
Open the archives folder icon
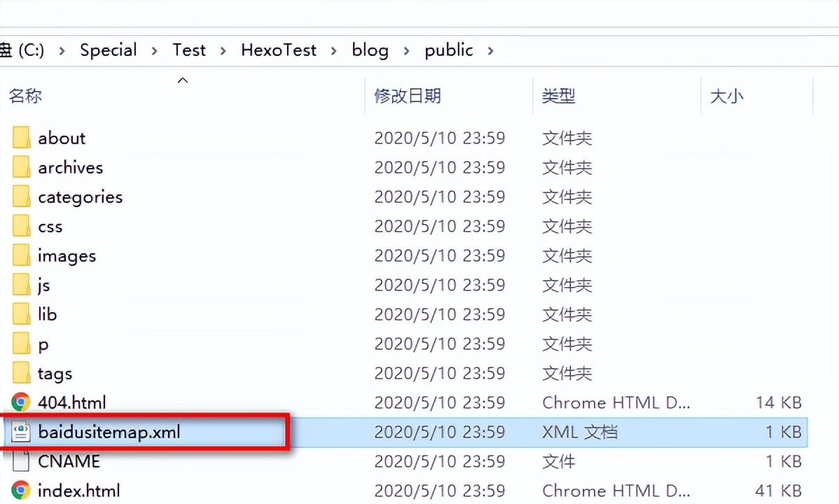pyautogui.click(x=21, y=167)
